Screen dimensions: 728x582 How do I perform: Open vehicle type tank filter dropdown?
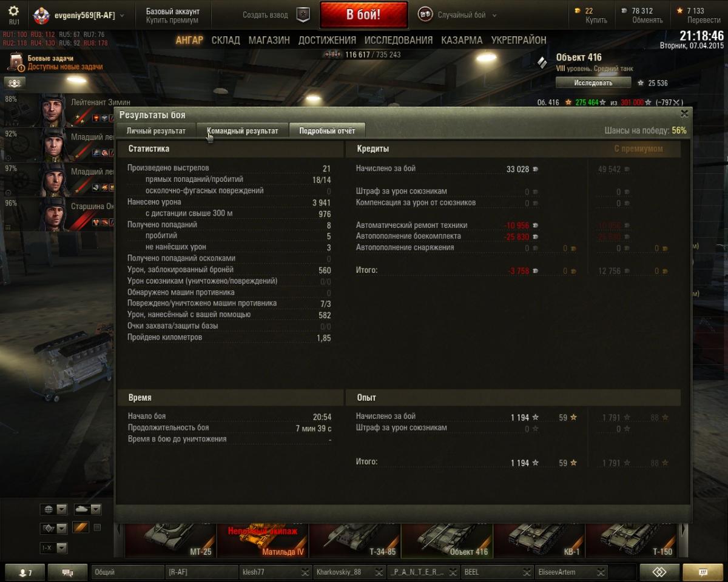[87, 509]
